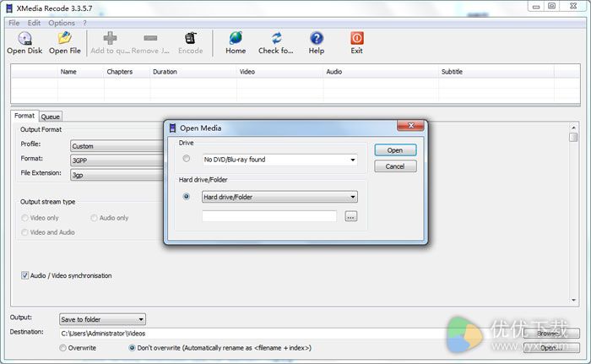591x364 pixels.
Task: Click the Open Media dialog film icon
Action: pos(172,128)
